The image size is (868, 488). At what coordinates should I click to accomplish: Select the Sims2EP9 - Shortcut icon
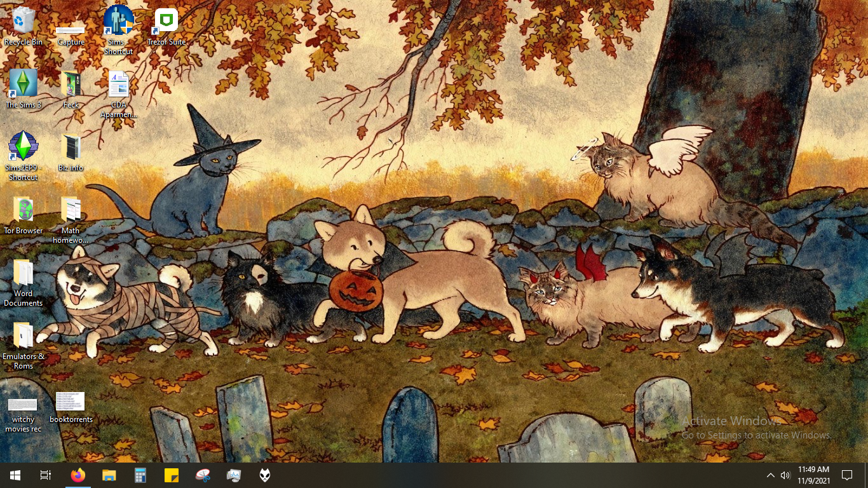pos(24,156)
